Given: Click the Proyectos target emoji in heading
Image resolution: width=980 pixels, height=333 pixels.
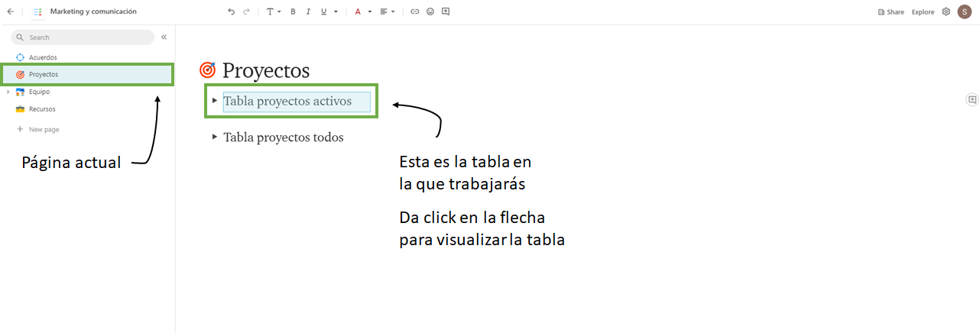Looking at the screenshot, I should coord(207,70).
